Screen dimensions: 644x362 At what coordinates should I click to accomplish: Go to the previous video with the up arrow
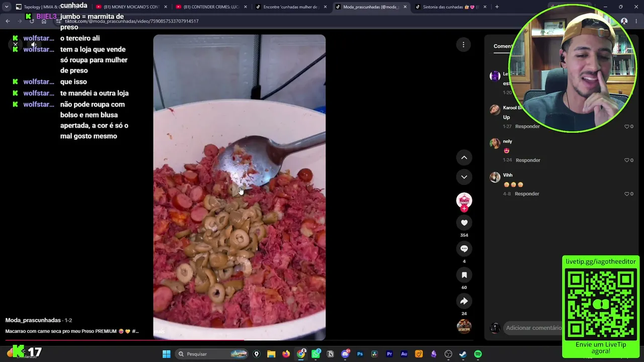(464, 158)
